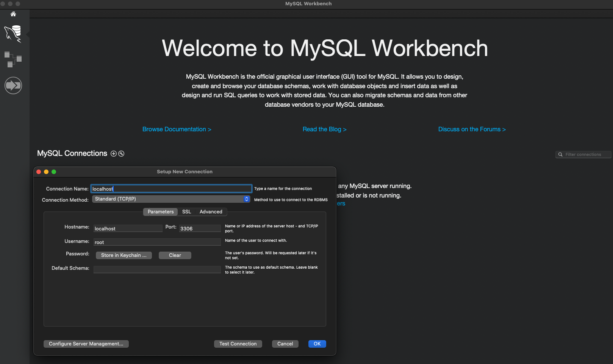Open Discuss on the Forums link
The image size is (613, 364).
472,129
